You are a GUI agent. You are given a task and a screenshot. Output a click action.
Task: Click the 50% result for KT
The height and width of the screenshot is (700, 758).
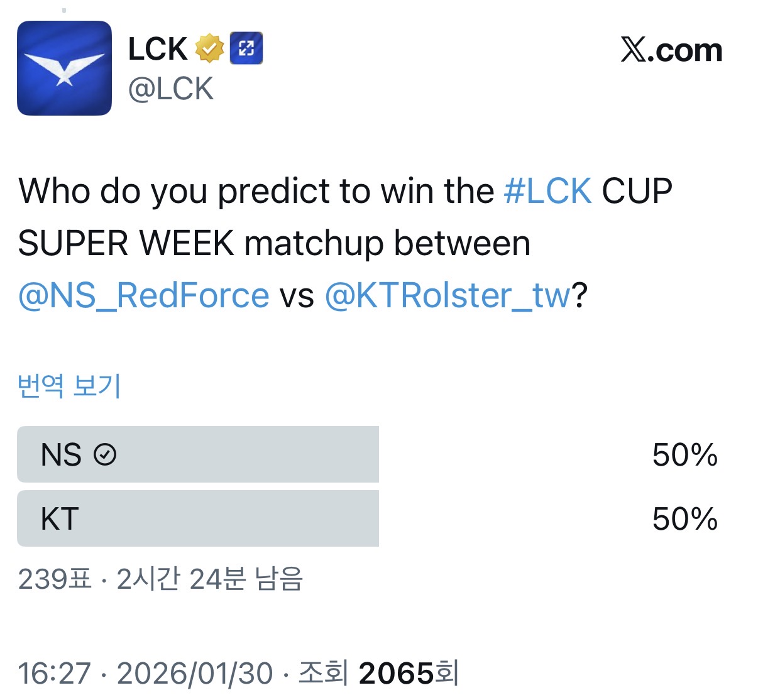(x=684, y=519)
